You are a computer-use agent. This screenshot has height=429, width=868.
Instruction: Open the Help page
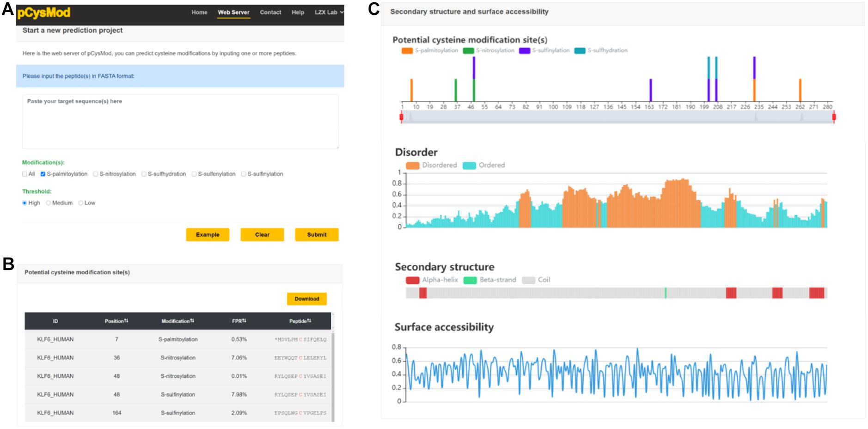(298, 12)
